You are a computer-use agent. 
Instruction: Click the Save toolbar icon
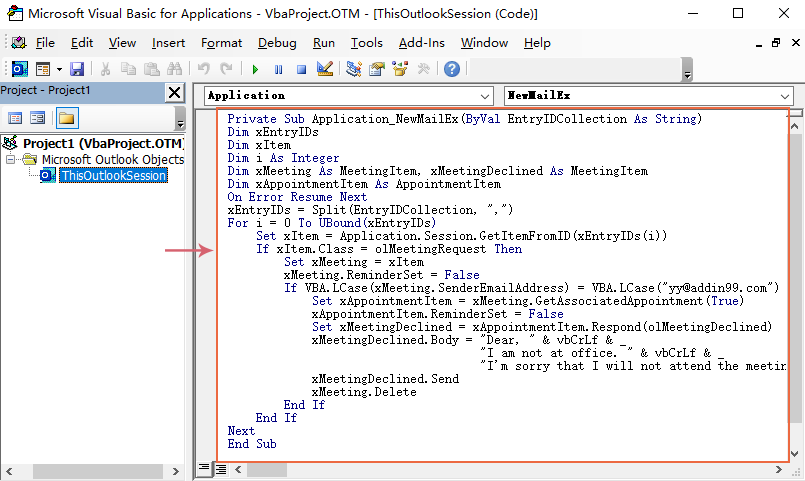point(76,69)
